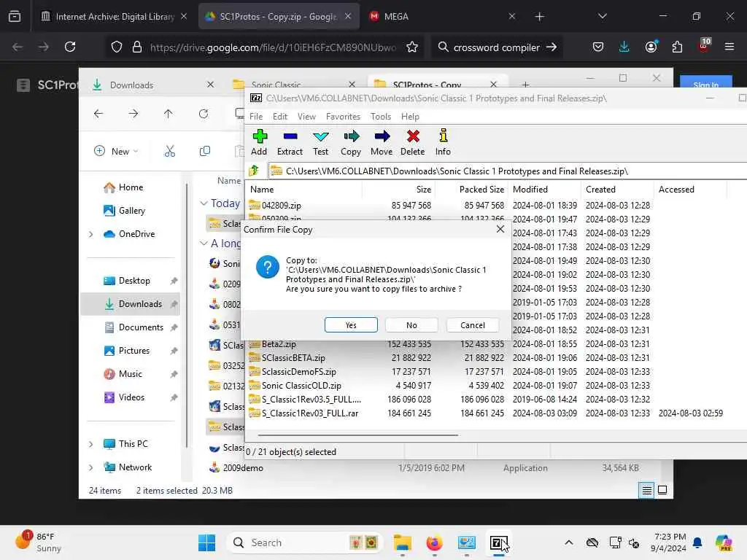Switch to Explorer large icons view
This screenshot has width=747, height=560.
(x=662, y=490)
